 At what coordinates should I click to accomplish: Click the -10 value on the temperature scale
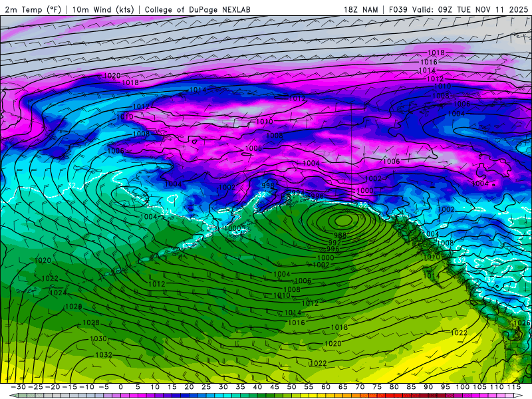tap(86, 387)
